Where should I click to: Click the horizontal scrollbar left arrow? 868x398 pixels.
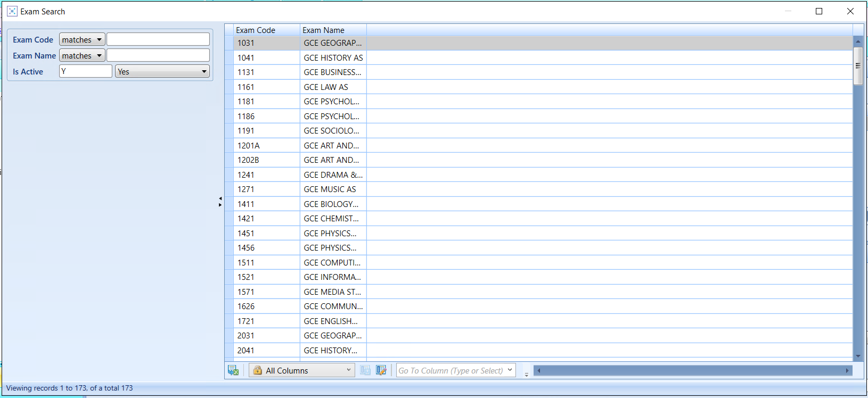click(x=538, y=370)
